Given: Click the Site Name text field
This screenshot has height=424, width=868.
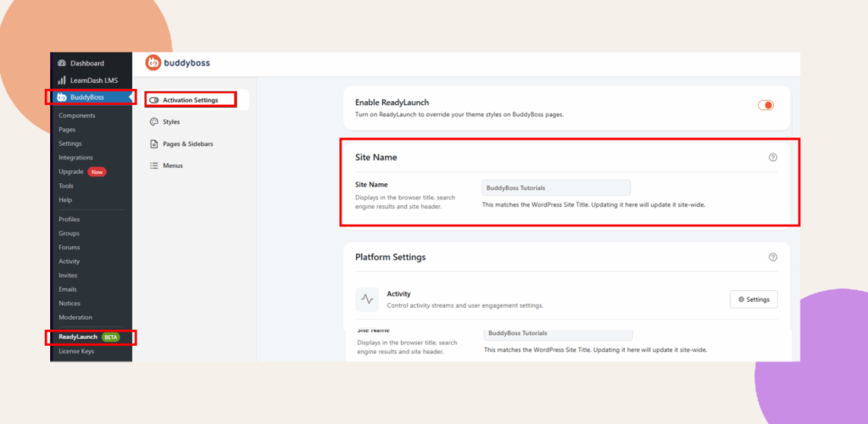Looking at the screenshot, I should click(x=555, y=187).
